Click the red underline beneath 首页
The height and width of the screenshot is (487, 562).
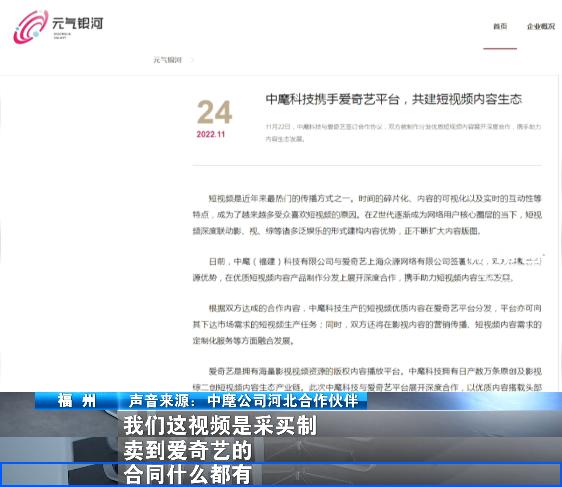coord(500,48)
